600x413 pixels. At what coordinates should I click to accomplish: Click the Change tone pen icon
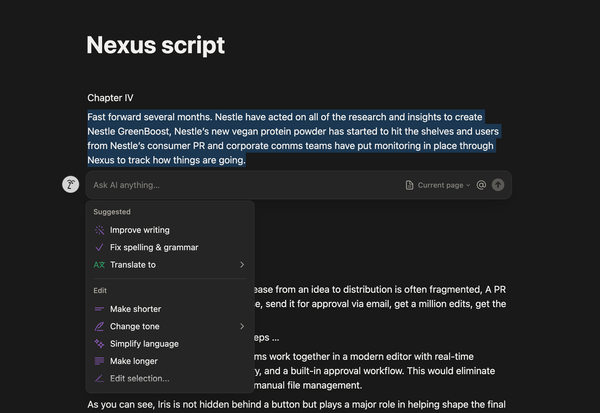98,326
